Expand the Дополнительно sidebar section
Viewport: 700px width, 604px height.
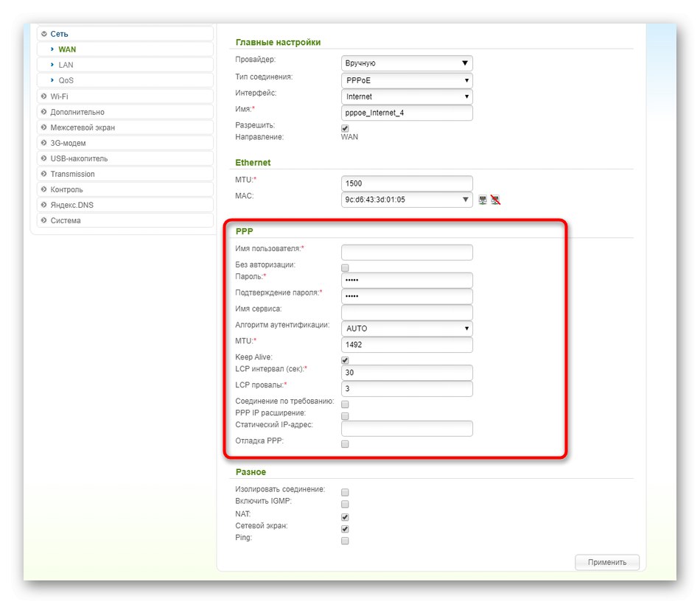125,112
